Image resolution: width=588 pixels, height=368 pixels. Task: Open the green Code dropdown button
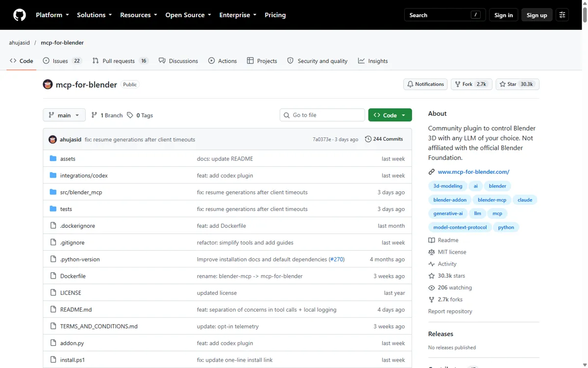coord(390,115)
